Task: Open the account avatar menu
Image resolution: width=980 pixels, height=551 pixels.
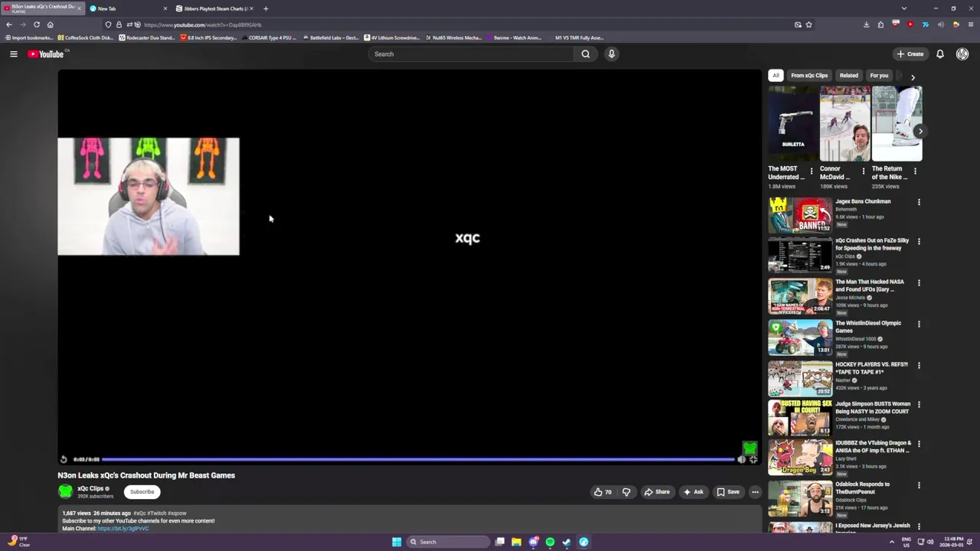Action: [962, 54]
